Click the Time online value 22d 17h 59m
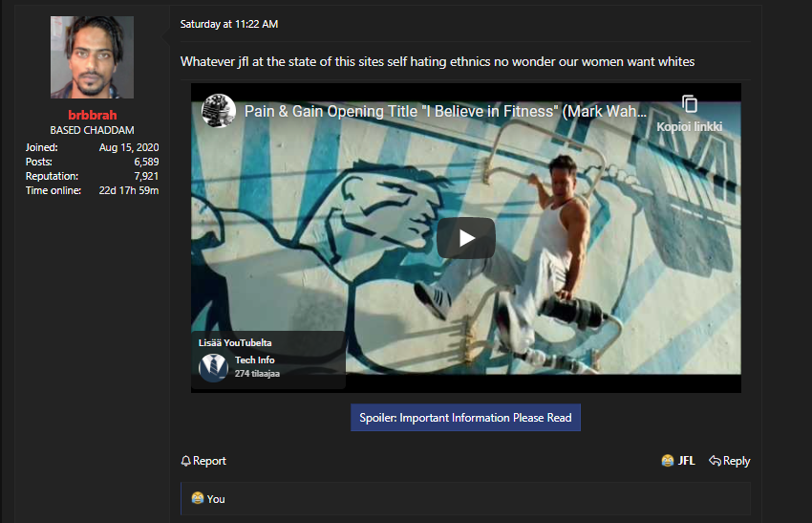812x523 pixels. 129,190
